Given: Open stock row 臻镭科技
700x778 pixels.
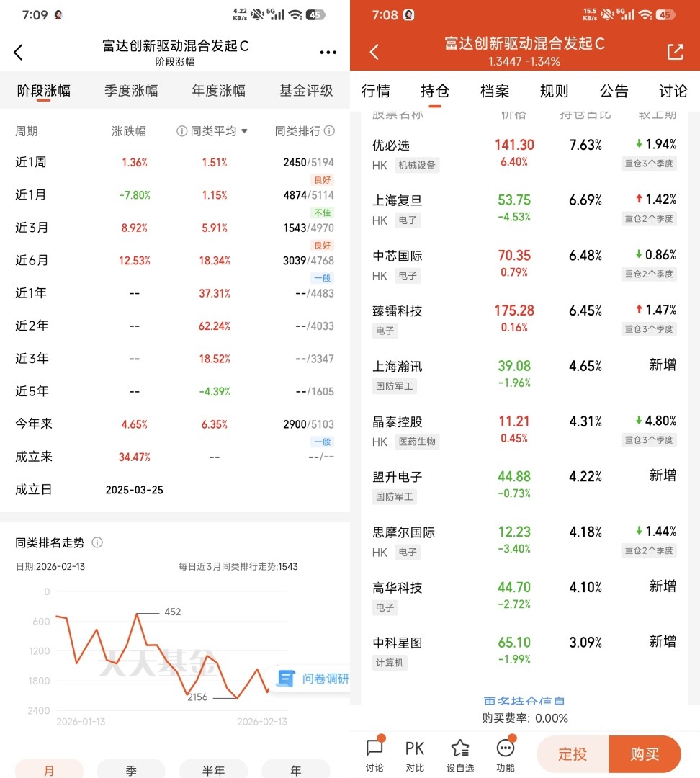Looking at the screenshot, I should point(524,320).
